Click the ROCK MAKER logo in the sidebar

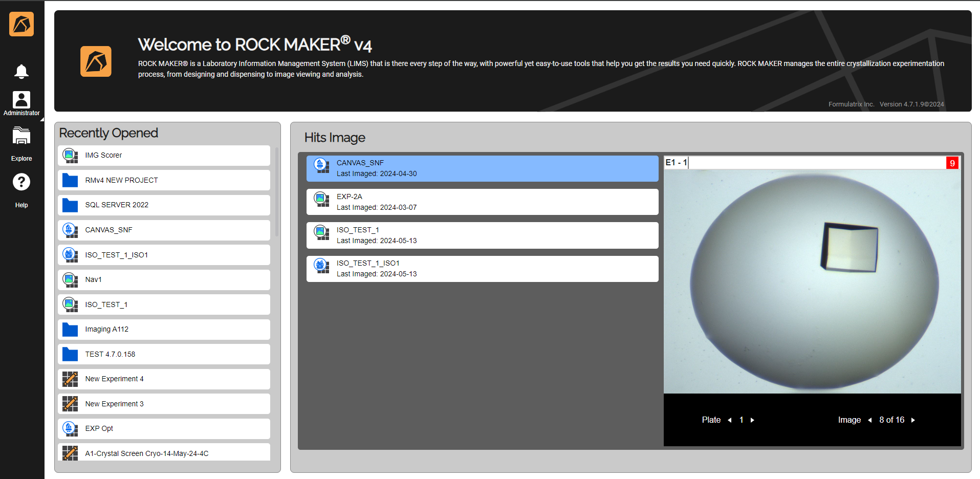[21, 24]
